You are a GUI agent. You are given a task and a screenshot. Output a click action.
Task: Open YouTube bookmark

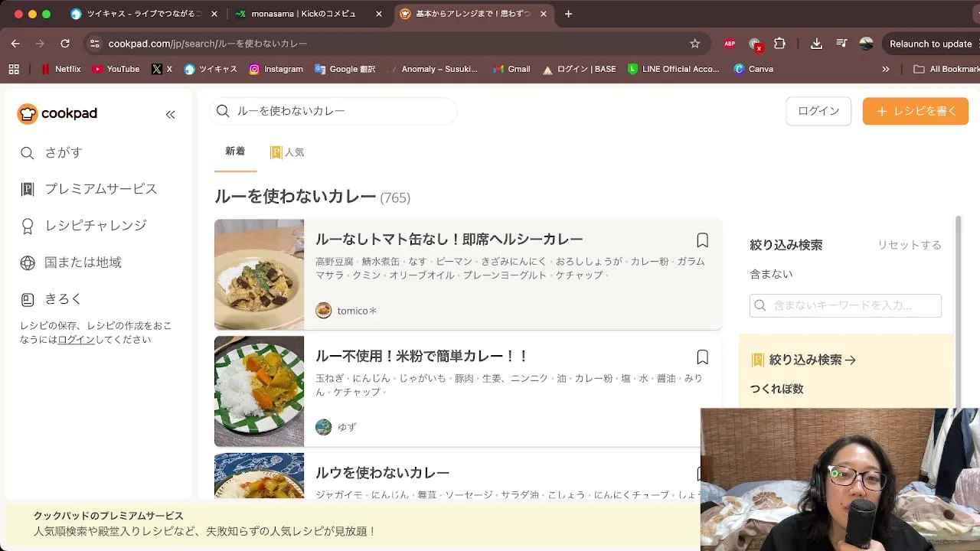(116, 69)
